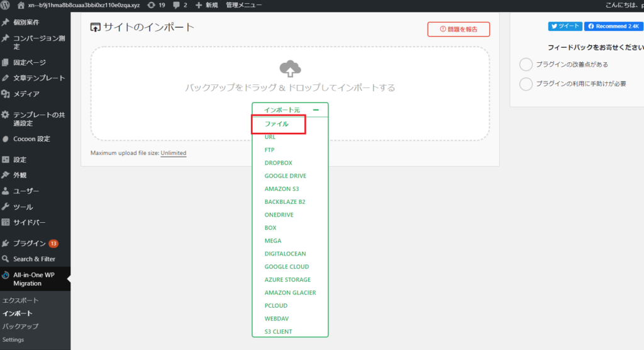Choose DROPBOX as import source

point(279,163)
